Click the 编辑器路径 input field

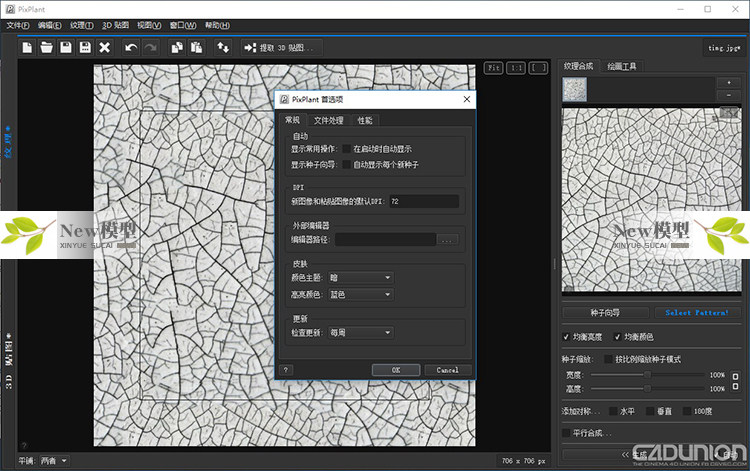click(x=386, y=240)
